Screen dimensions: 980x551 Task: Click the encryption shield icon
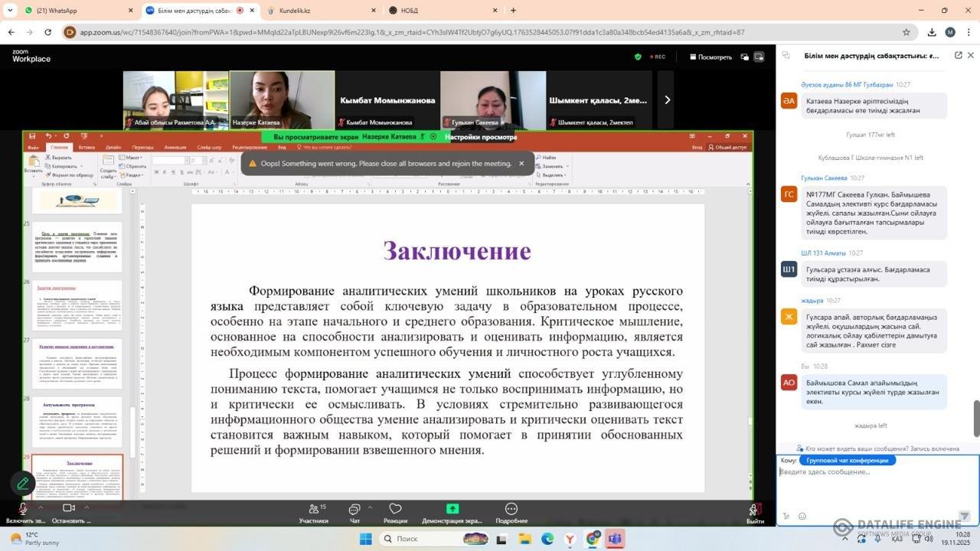pos(638,57)
